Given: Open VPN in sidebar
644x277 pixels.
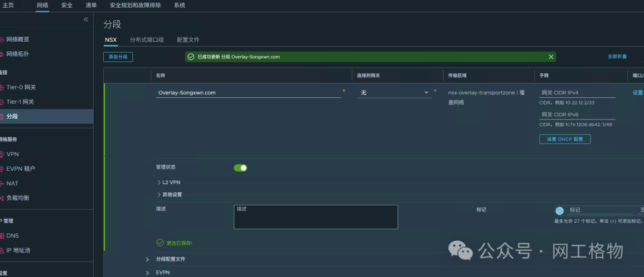Looking at the screenshot, I should pos(13,154).
